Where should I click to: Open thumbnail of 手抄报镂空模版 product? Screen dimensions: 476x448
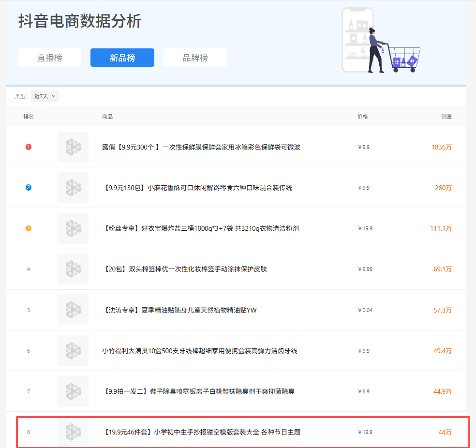(x=73, y=432)
